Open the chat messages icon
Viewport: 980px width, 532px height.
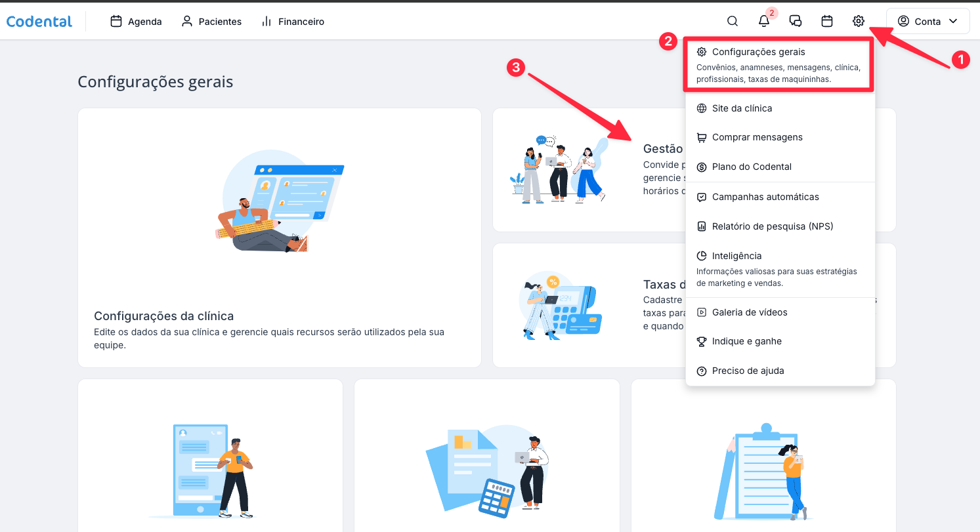click(x=796, y=22)
